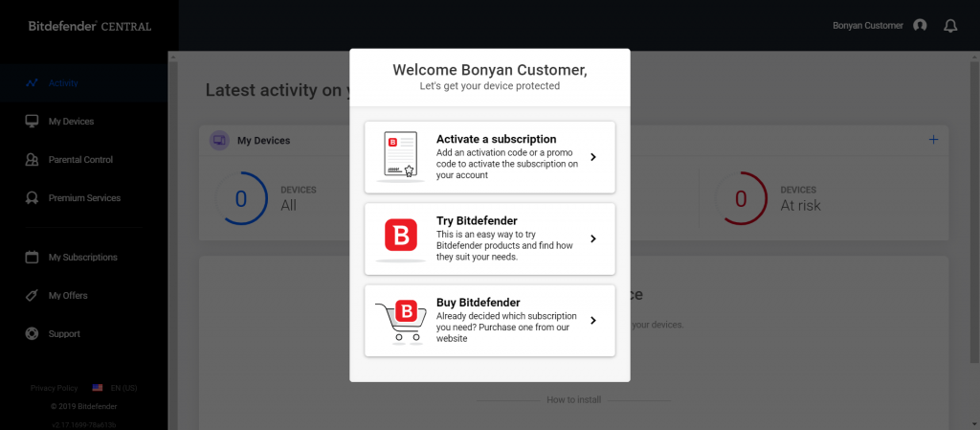The width and height of the screenshot is (980, 430).
Task: Click the How to install text
Action: [x=574, y=400]
